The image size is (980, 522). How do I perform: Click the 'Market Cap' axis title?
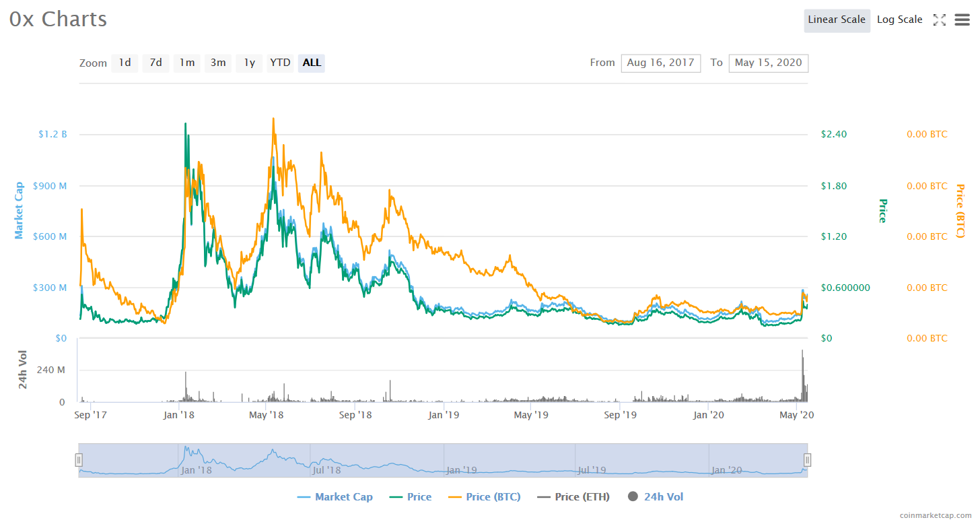tap(20, 210)
